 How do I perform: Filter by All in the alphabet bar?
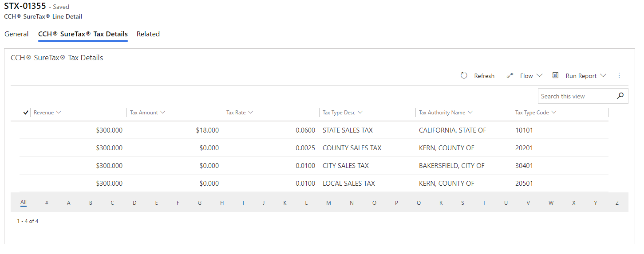click(24, 203)
